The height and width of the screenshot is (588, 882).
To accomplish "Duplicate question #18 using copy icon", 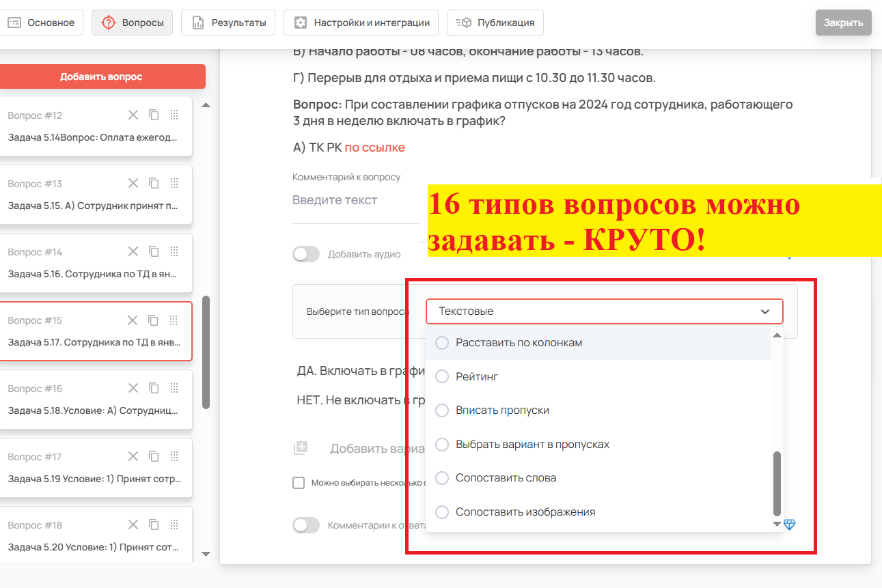I will [154, 525].
